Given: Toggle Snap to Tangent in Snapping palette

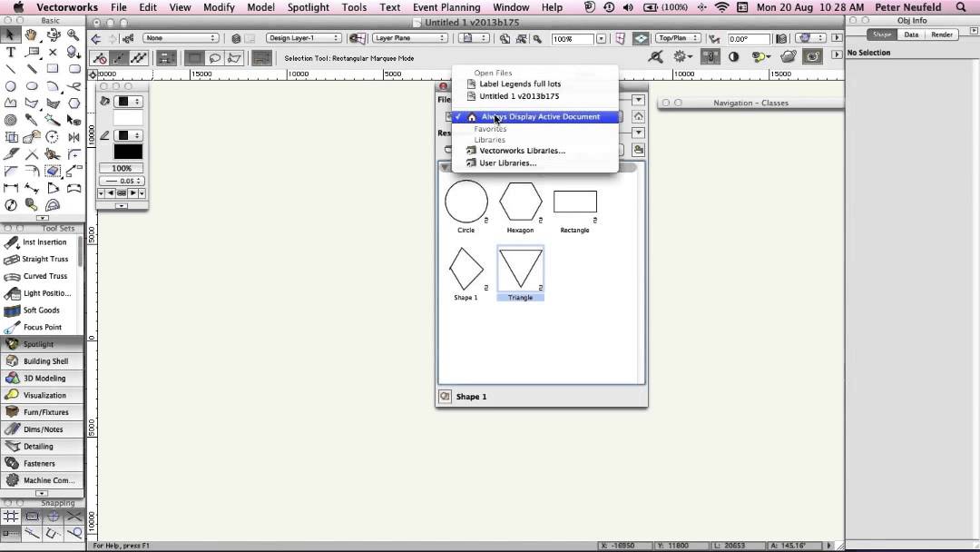Looking at the screenshot, I should 74,533.
